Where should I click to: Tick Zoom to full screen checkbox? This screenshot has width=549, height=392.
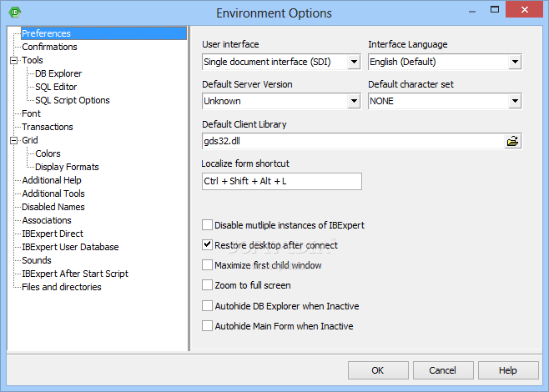point(207,285)
